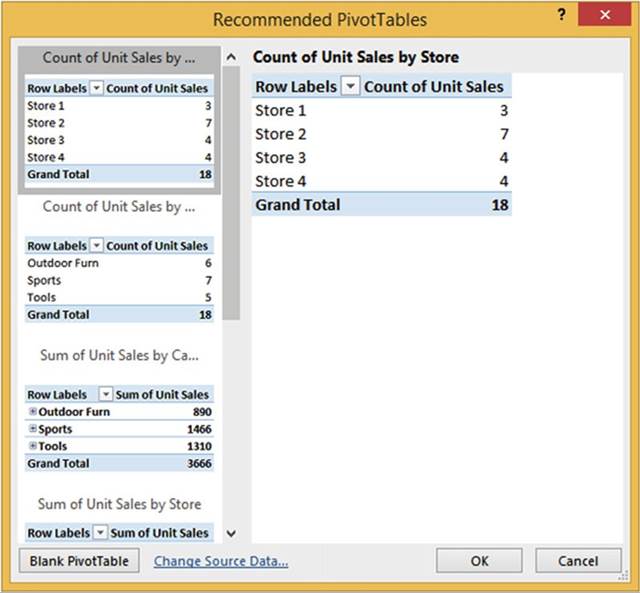Open the Change Source Data link
Viewport: 640px width, 593px height.
click(221, 561)
